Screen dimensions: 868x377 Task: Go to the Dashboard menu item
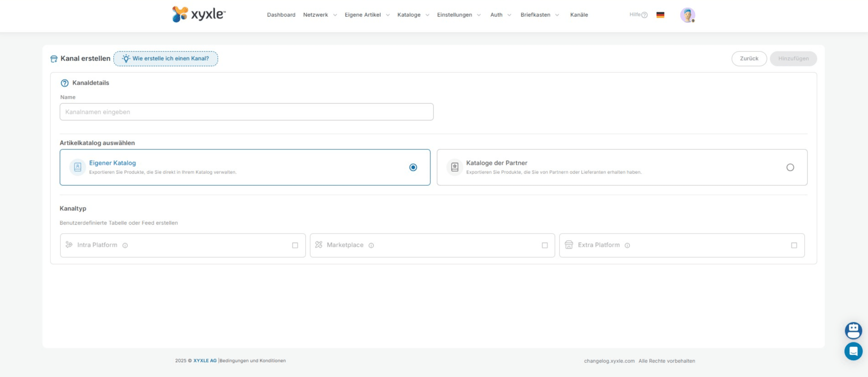point(281,15)
